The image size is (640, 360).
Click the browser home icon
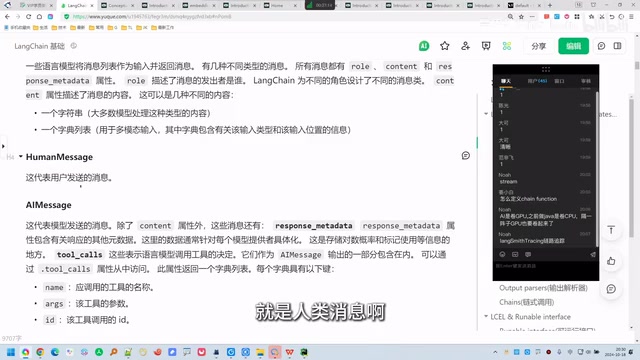pyautogui.click(x=39, y=17)
